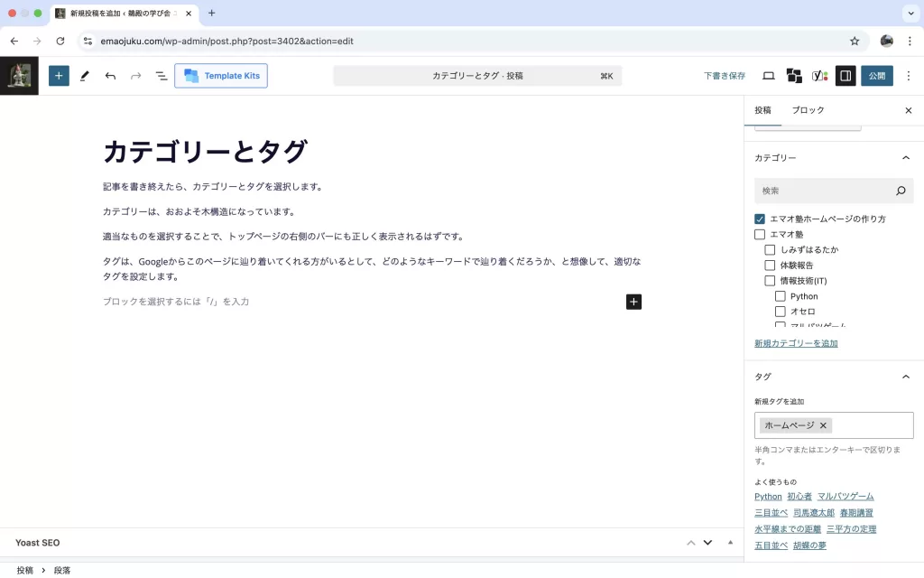Click the address bar URL
The width and height of the screenshot is (924, 578).
pos(226,42)
